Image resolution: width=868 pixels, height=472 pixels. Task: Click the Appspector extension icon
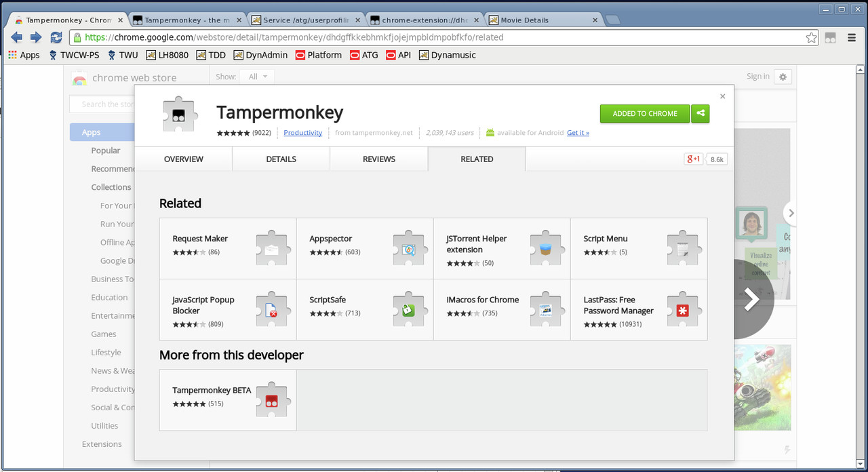pos(411,248)
